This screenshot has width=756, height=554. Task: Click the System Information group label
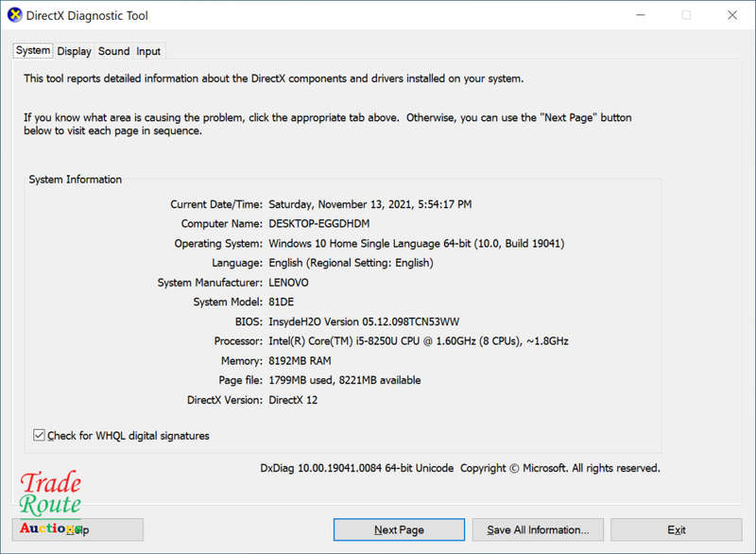click(x=76, y=180)
